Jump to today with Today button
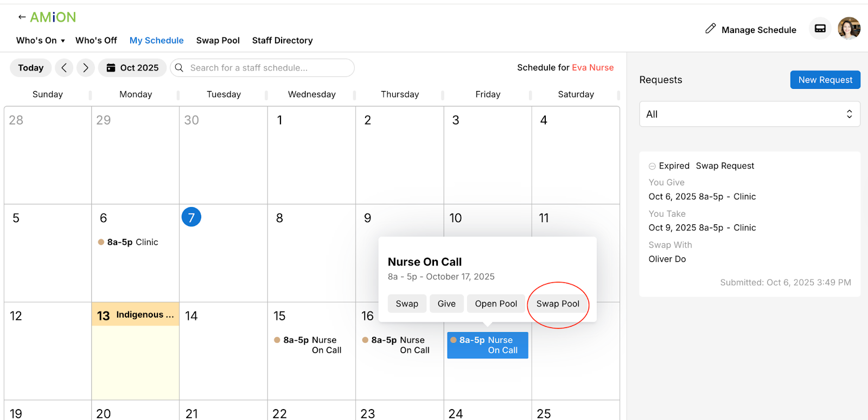This screenshot has height=420, width=868. pos(31,68)
